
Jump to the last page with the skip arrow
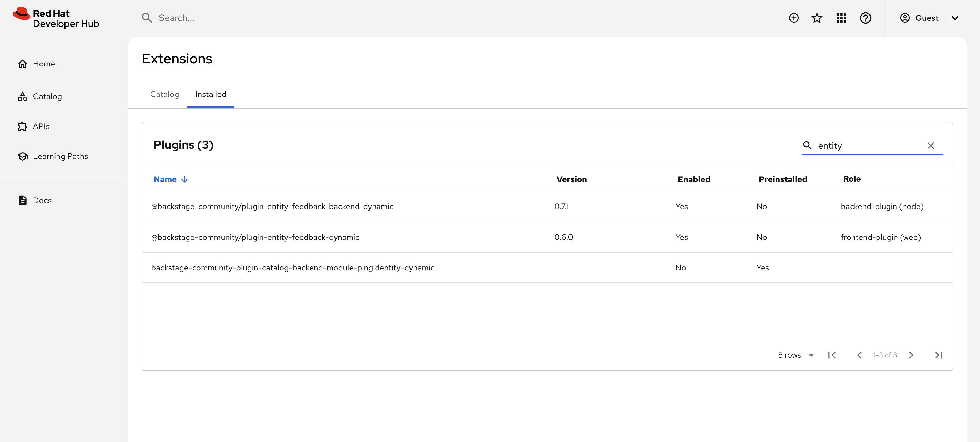click(x=938, y=355)
